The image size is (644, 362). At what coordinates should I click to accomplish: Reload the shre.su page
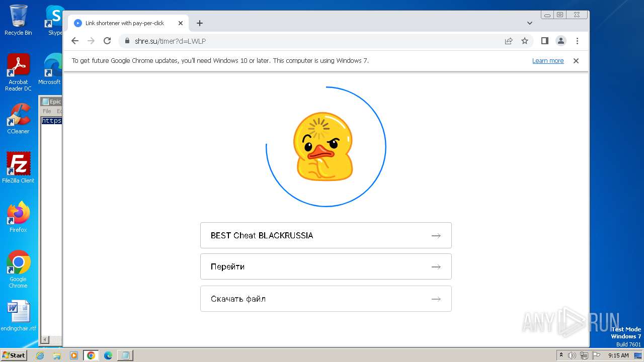tap(107, 41)
